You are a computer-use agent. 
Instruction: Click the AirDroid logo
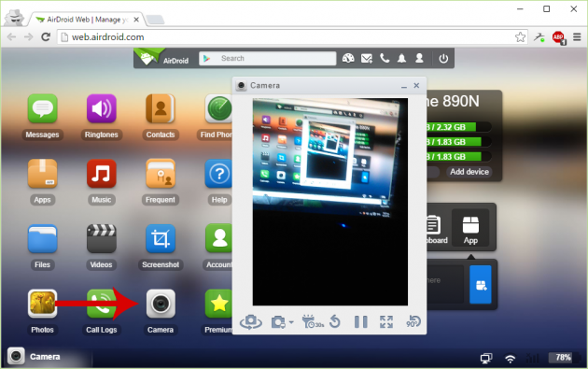[x=162, y=58]
